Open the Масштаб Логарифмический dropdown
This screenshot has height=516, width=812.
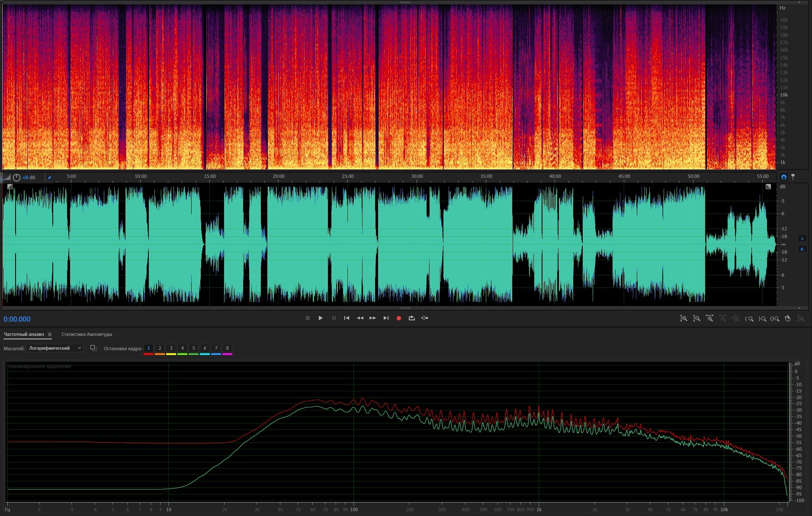tap(55, 348)
